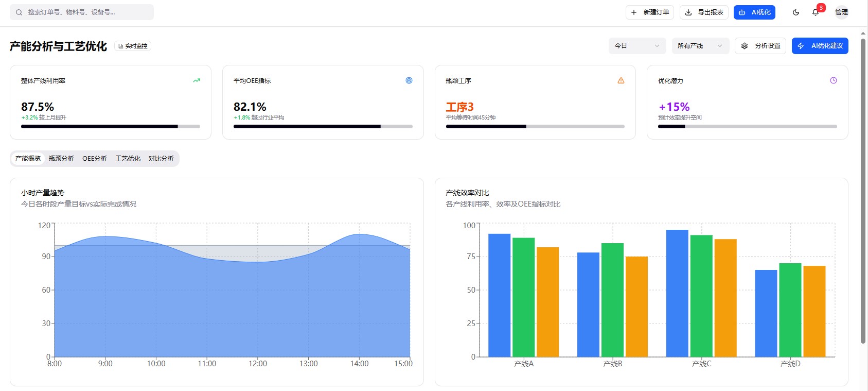The image size is (868, 391).
Task: Select the OEE分析 tab
Action: (x=95, y=159)
